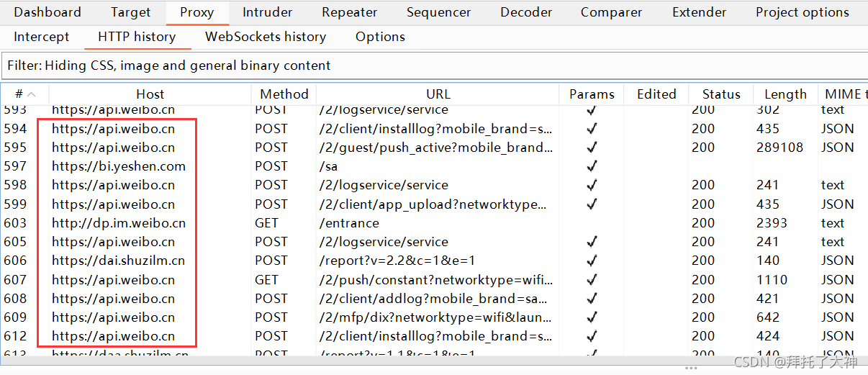This screenshot has height=375, width=868.
Task: Sort by the Host column header
Action: coord(150,94)
